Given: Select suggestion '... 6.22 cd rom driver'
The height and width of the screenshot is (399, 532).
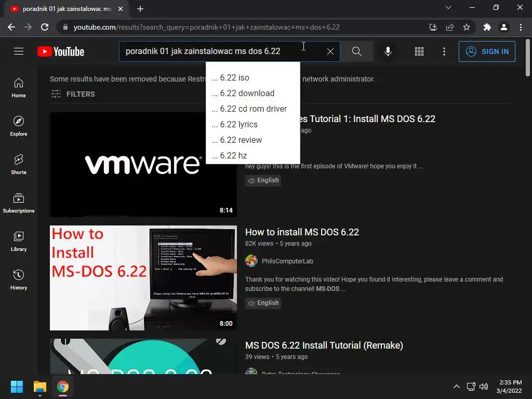Looking at the screenshot, I should 253,109.
